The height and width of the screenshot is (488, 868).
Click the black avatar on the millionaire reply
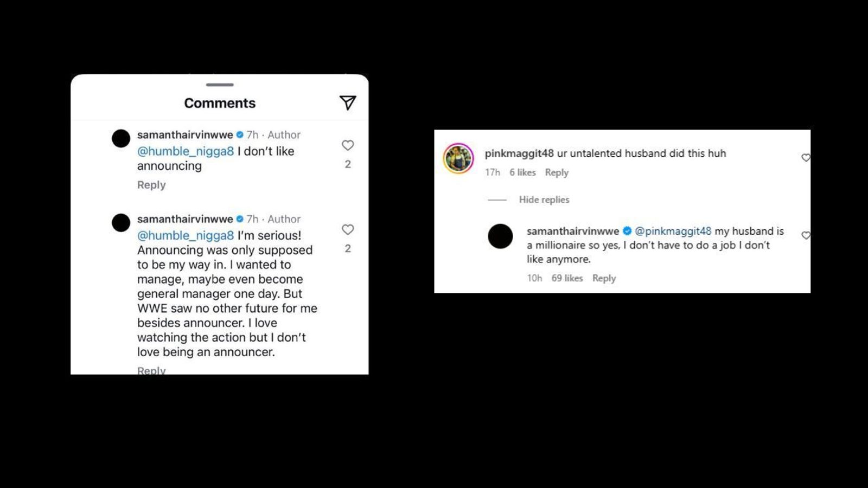[500, 236]
